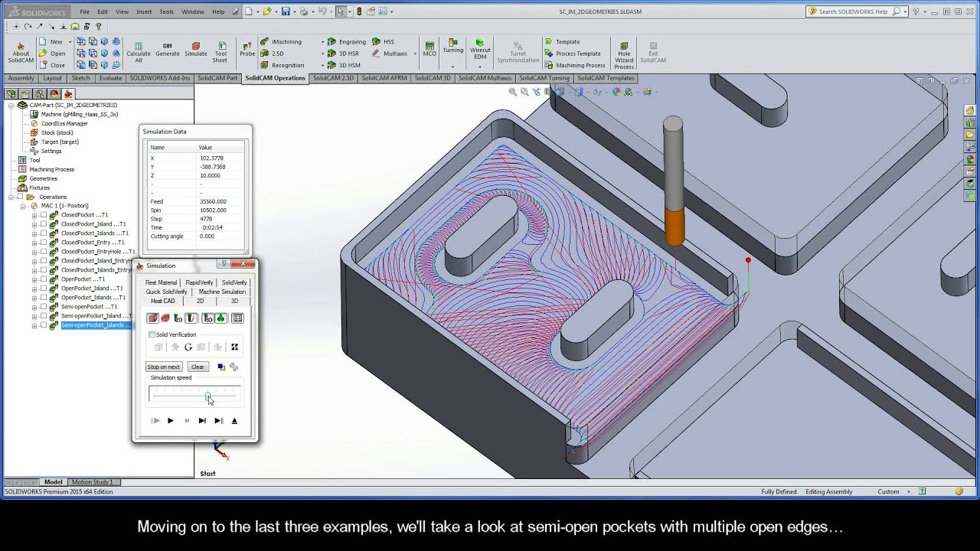
Task: Select the 3D HSM operation
Action: coord(344,65)
